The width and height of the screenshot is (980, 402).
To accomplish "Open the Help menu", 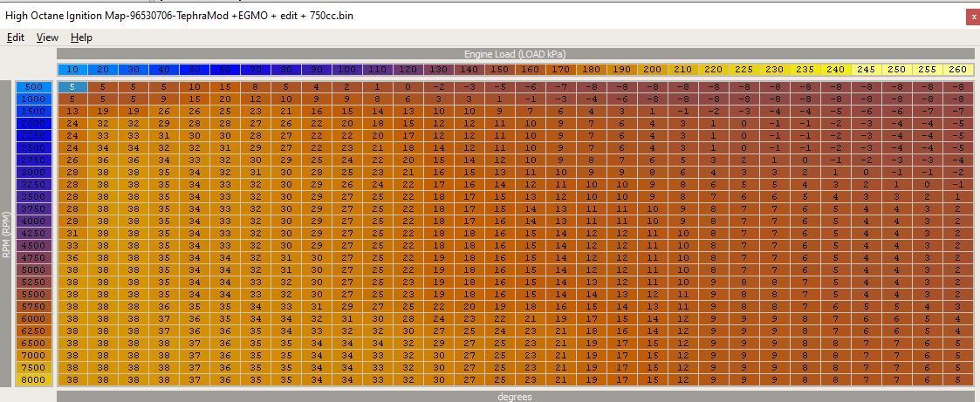I will (81, 37).
